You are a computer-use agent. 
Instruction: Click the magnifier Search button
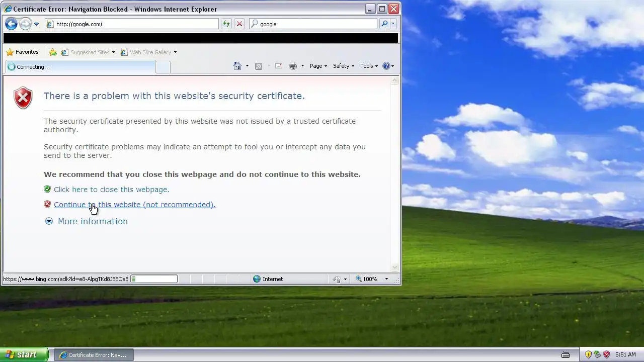(384, 24)
